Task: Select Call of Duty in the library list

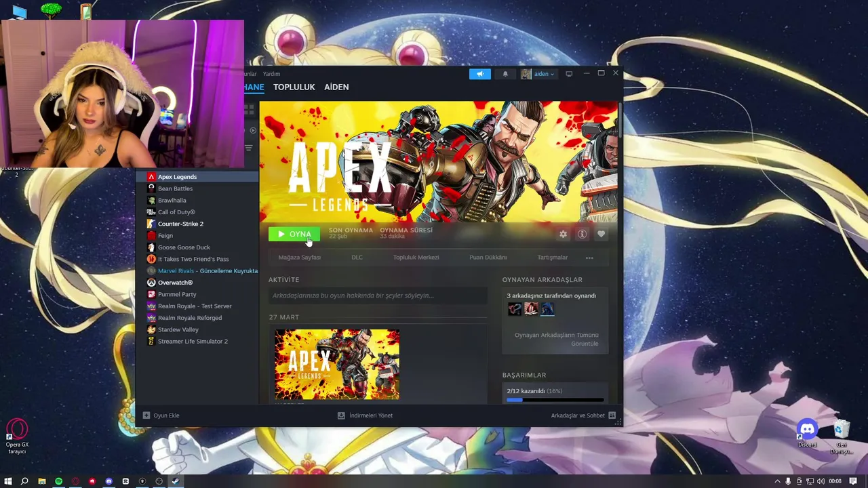Action: point(197,212)
